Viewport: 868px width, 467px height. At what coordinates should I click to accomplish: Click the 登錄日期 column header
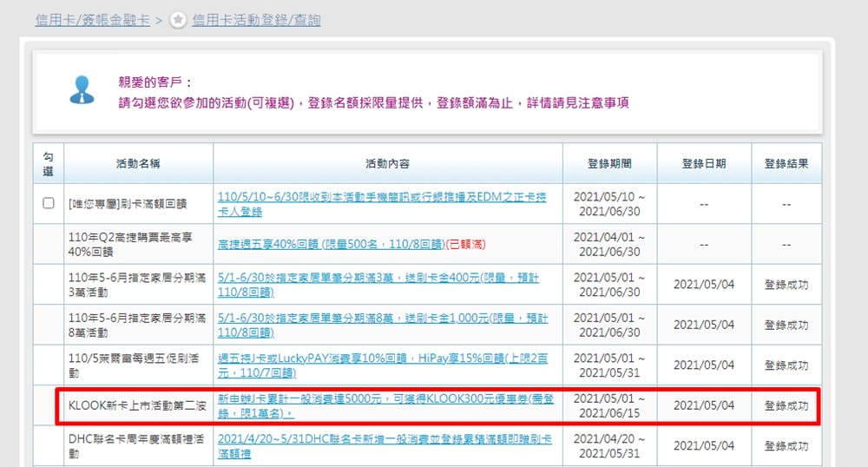tap(704, 163)
